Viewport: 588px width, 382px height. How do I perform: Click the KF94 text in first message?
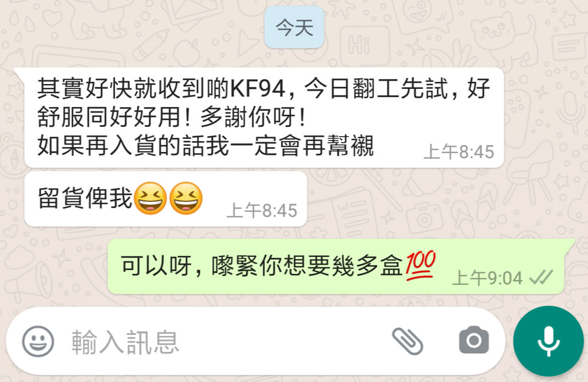[258, 89]
